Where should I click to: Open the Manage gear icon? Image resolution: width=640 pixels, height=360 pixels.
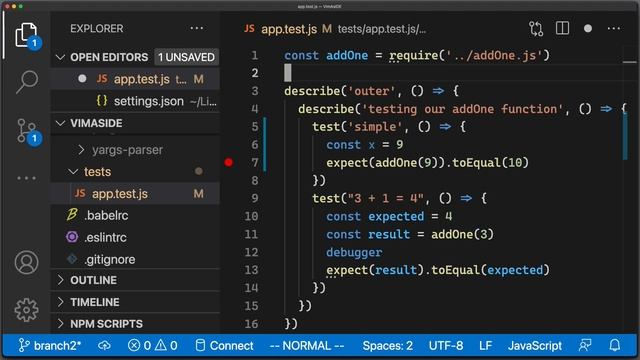tap(27, 310)
